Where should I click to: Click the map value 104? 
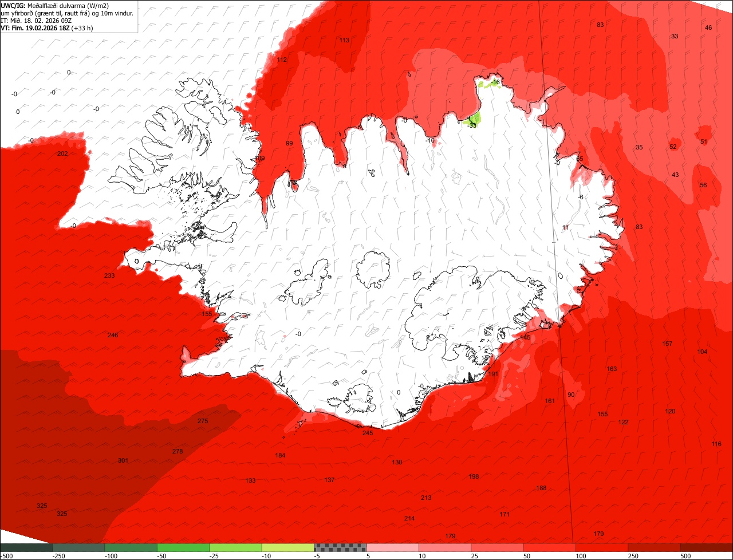pos(702,352)
